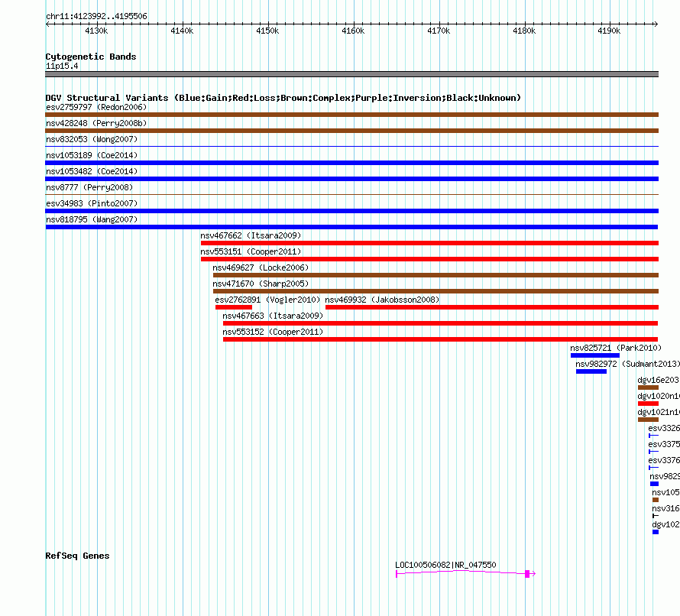Click the blue bar of nsv825721

595,355
